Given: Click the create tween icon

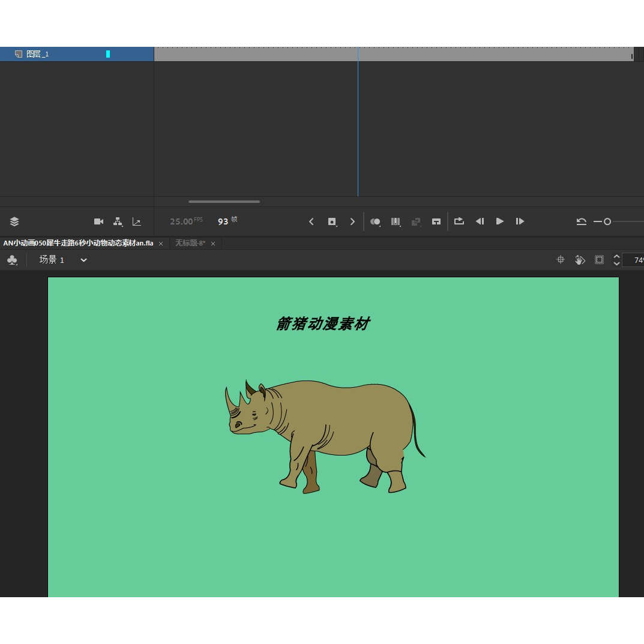Looking at the screenshot, I should [x=416, y=222].
